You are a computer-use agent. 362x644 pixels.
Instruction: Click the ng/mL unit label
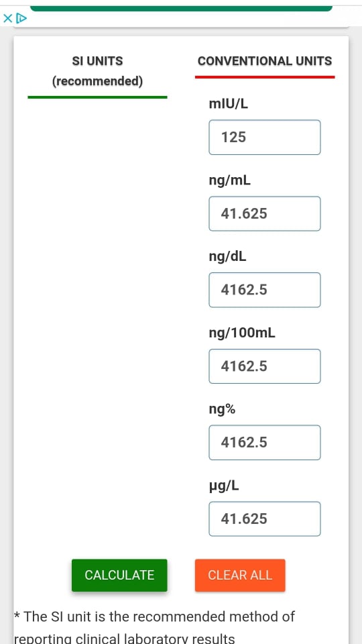pos(230,180)
